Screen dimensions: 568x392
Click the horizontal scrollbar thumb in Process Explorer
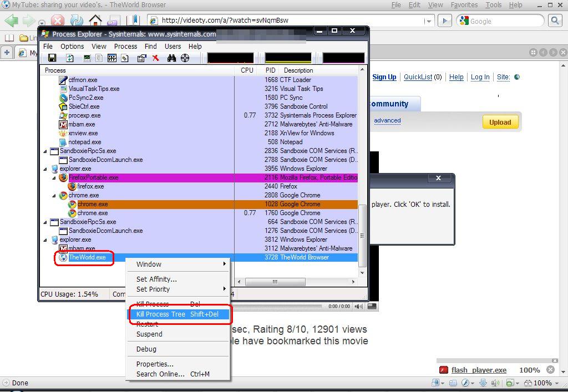point(275,282)
